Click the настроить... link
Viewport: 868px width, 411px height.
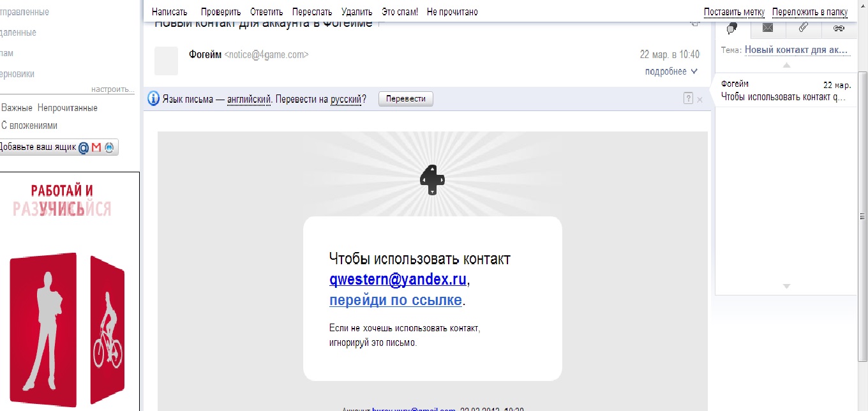(x=113, y=89)
